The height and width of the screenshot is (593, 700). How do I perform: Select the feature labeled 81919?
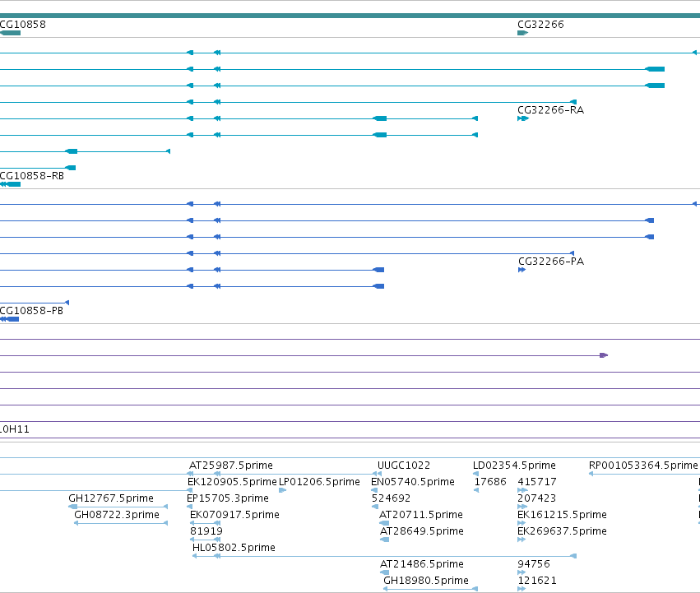coord(206,531)
